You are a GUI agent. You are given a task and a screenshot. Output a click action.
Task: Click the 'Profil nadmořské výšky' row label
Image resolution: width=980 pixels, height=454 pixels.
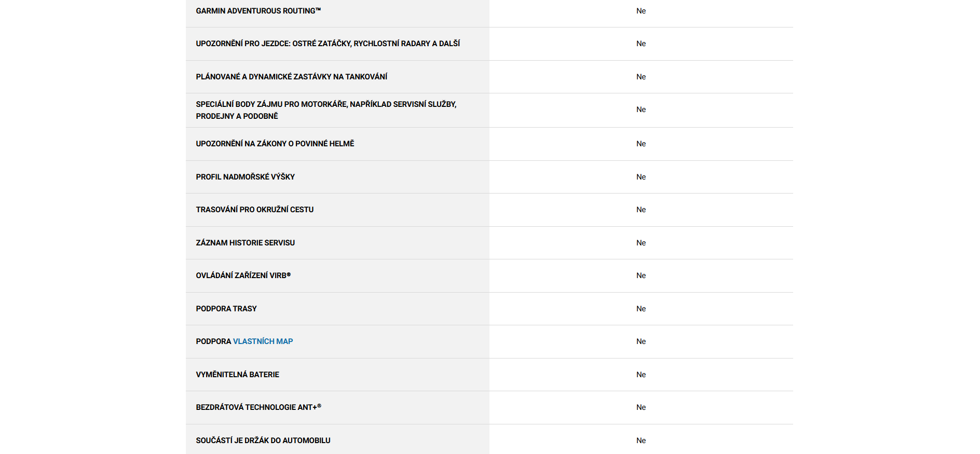click(245, 177)
